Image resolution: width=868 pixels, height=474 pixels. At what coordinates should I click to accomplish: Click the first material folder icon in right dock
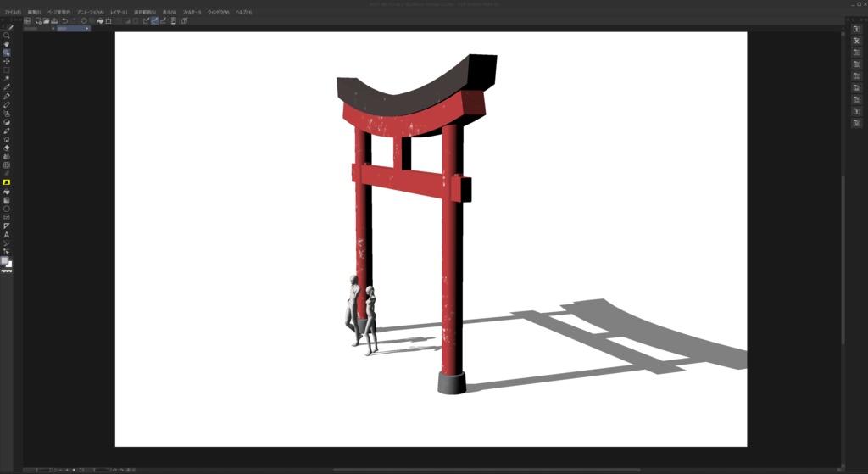(x=856, y=29)
